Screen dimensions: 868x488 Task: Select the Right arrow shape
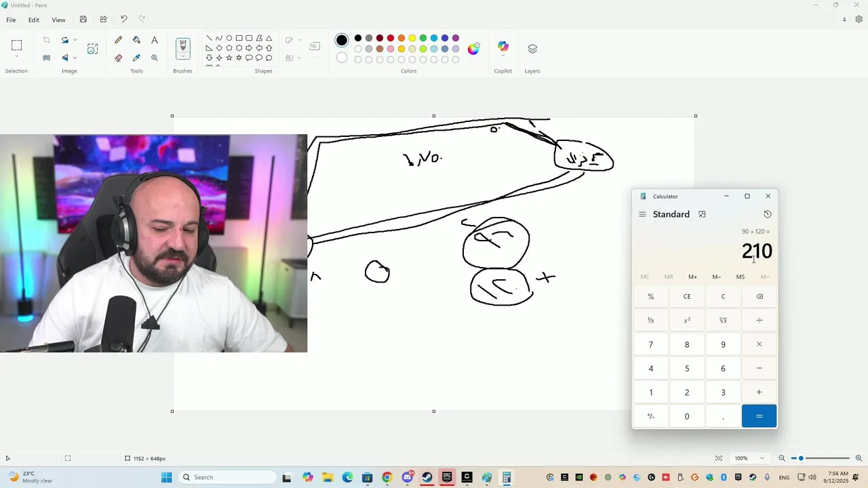click(x=249, y=48)
